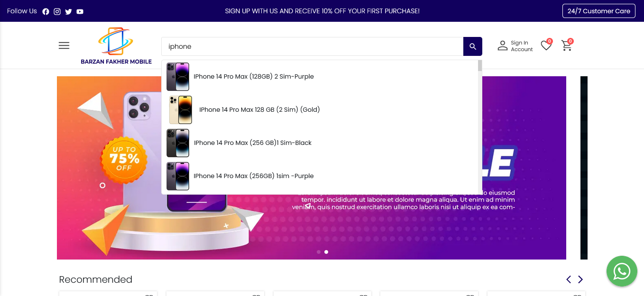The width and height of the screenshot is (644, 296).
Task: Choose IPhone 14 Pro Max 128 GB Gold suggestion
Action: tap(320, 110)
